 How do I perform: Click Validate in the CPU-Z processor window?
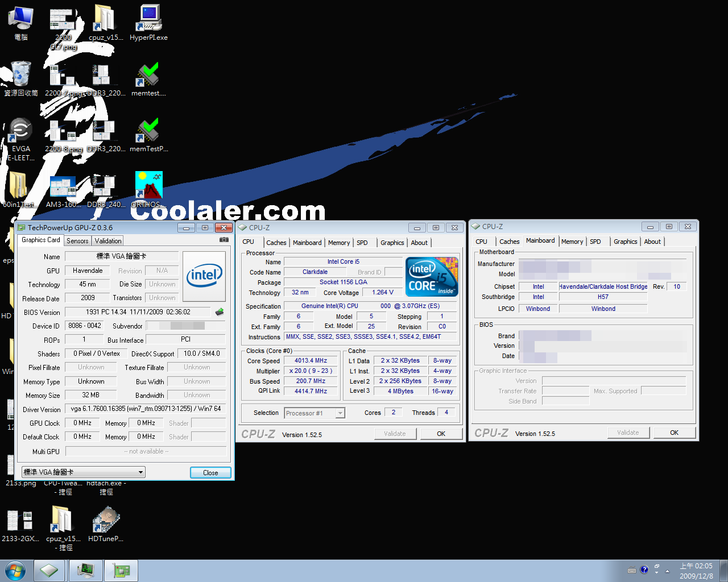pos(395,434)
